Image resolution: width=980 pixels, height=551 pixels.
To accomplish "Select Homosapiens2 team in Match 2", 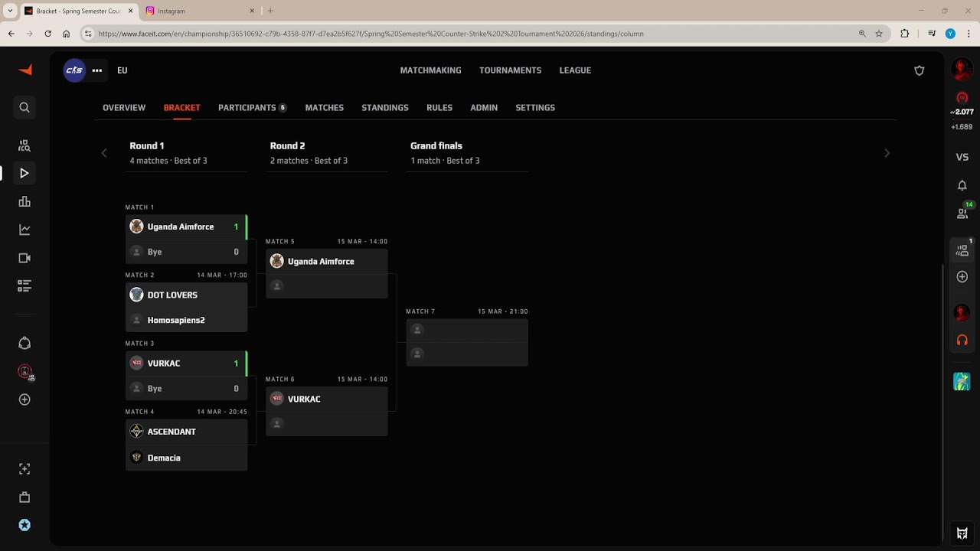I will pos(186,320).
